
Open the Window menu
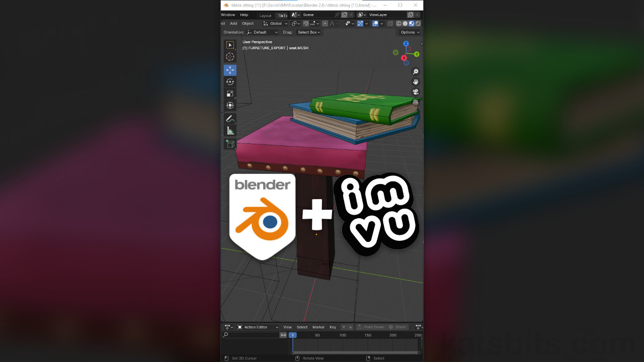click(228, 15)
